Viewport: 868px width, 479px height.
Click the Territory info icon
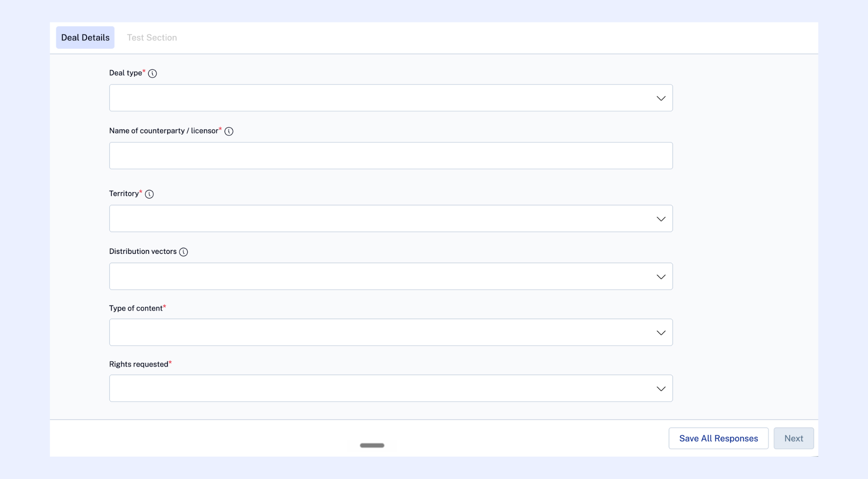click(x=149, y=194)
